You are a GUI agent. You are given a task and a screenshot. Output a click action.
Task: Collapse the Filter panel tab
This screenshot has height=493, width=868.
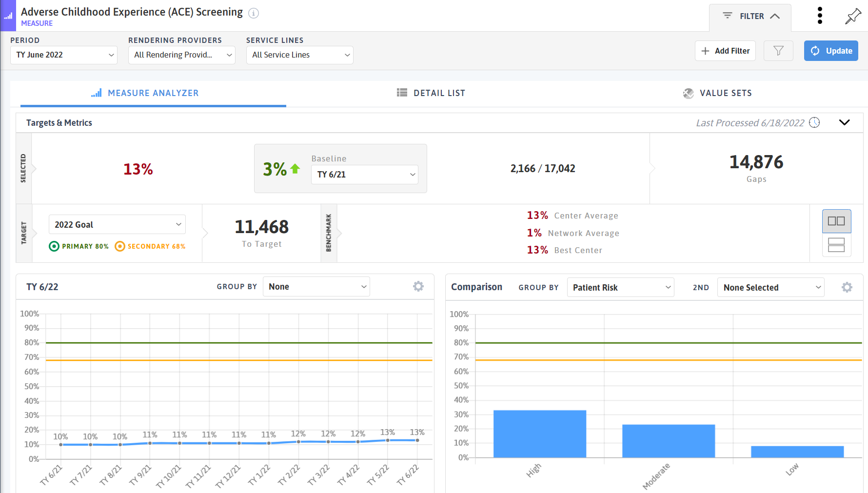tap(750, 17)
